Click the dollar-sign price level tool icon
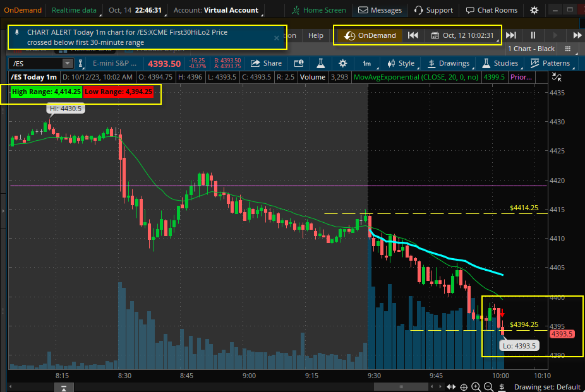The width and height of the screenshot is (585, 392). click(502, 387)
